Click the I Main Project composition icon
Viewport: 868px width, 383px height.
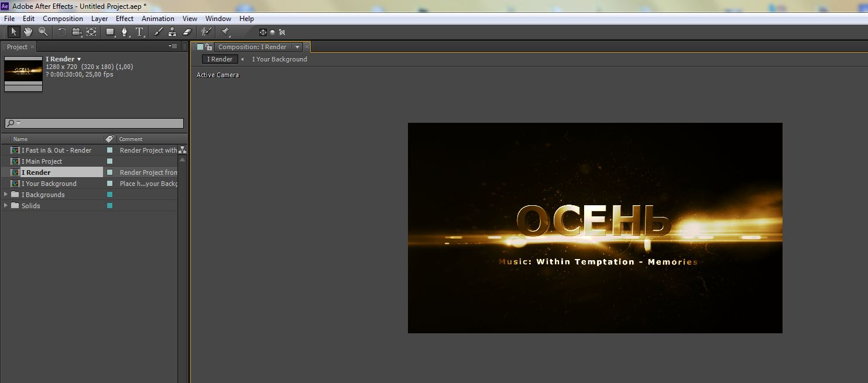point(15,161)
